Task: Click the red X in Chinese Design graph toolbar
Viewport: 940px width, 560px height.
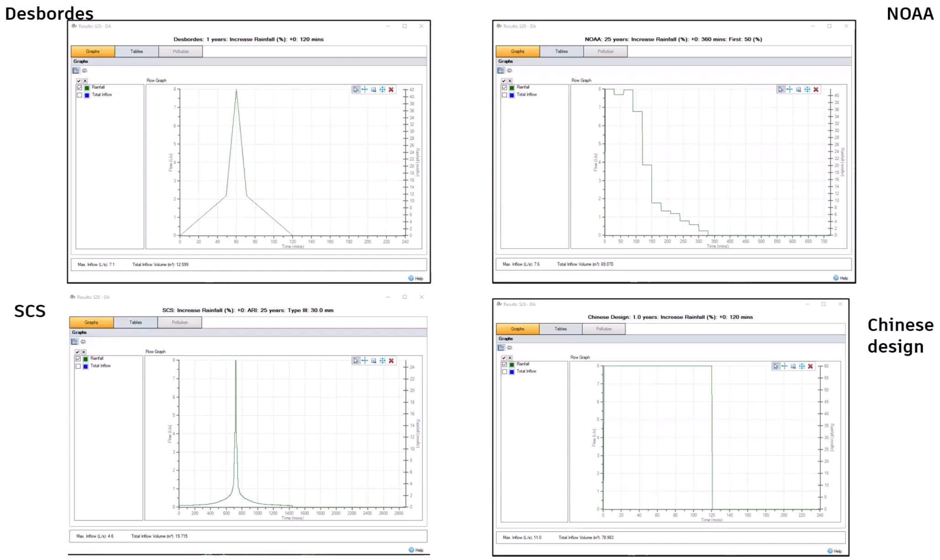Action: [810, 366]
